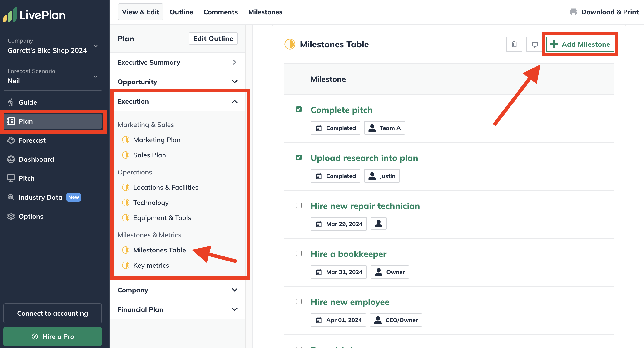Image resolution: width=644 pixels, height=348 pixels.
Task: Select Key metrics in the outline
Action: tap(151, 265)
